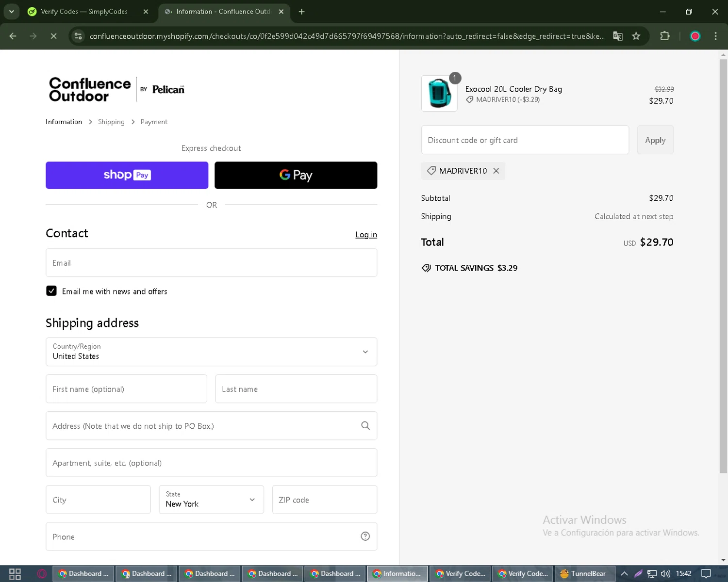Screen dimensions: 728x582
Task: Focus the Discount code or gift card field
Action: (x=525, y=140)
